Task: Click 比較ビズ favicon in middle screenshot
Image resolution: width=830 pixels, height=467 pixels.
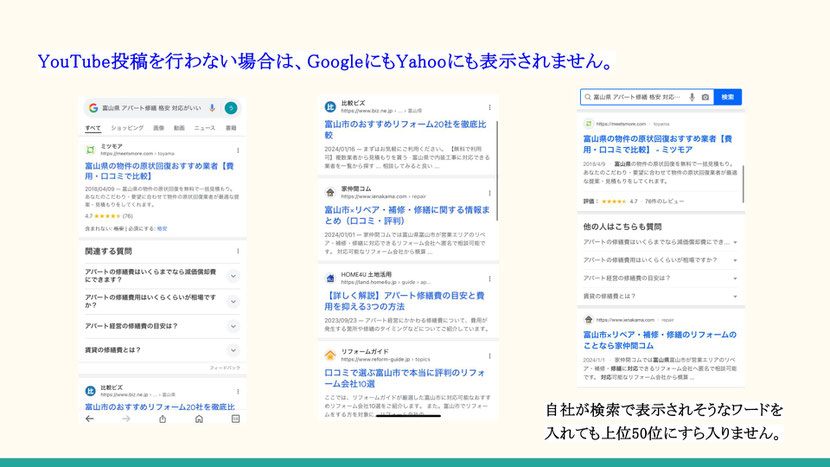Action: tap(330, 107)
